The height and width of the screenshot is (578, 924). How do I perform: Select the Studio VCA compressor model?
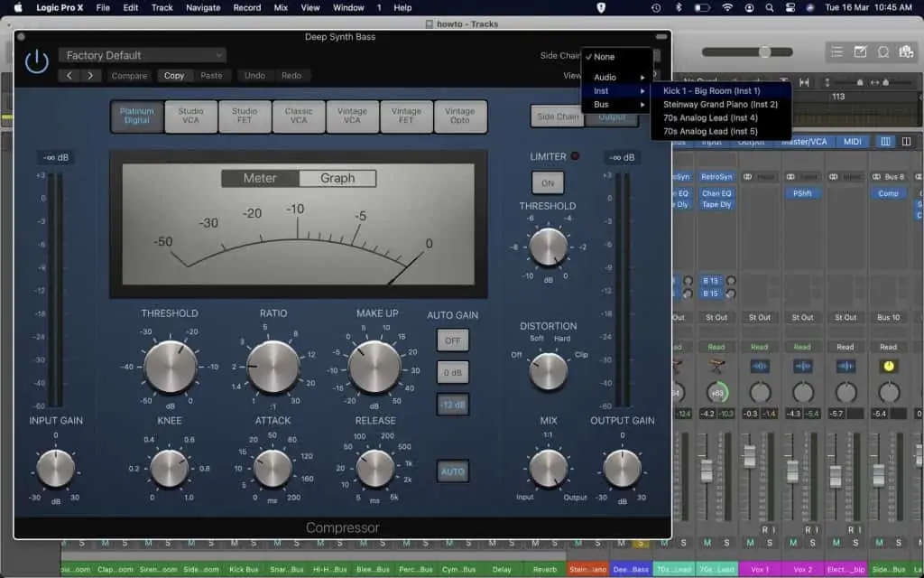pos(191,116)
